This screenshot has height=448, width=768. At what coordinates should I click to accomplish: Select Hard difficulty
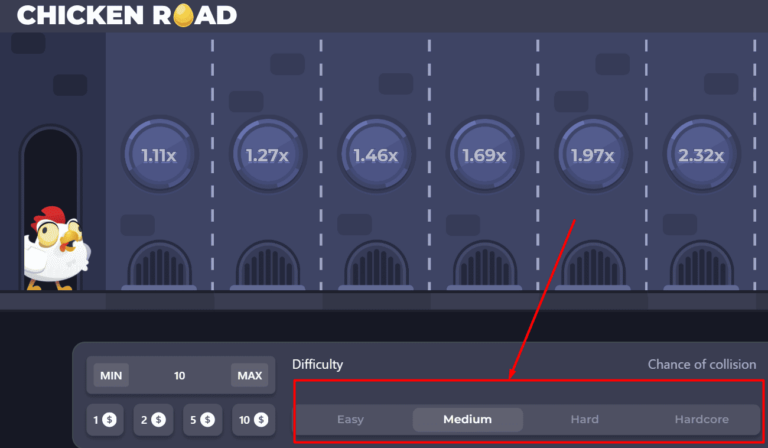(x=584, y=420)
